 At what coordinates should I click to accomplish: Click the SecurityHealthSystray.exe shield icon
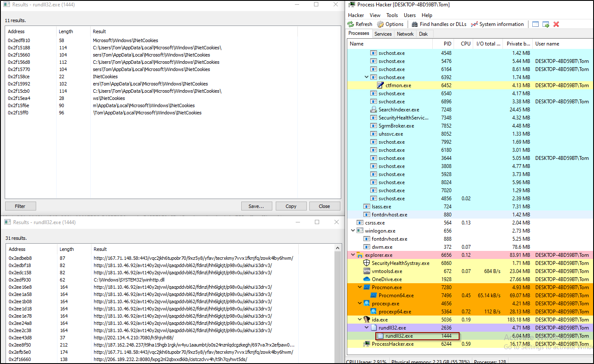point(367,263)
